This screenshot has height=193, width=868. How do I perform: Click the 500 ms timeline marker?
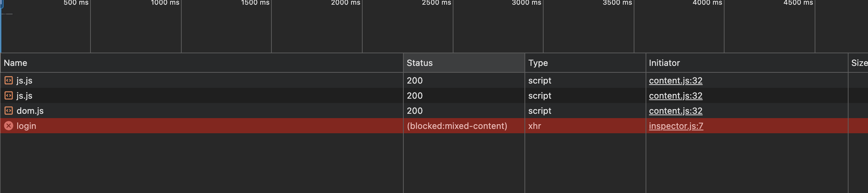(x=76, y=3)
